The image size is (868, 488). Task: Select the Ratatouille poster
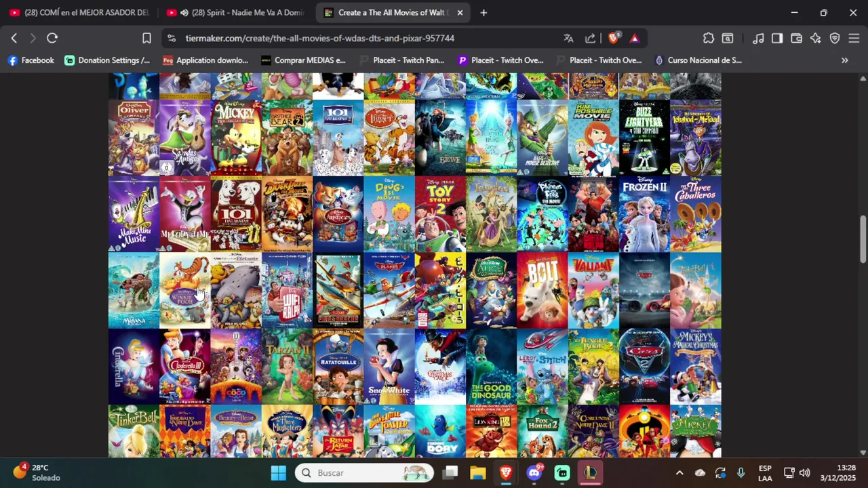coord(338,367)
